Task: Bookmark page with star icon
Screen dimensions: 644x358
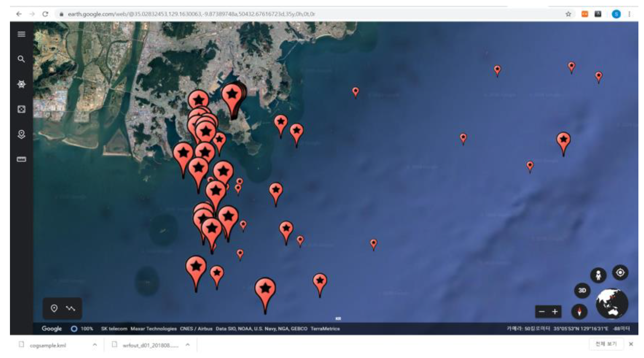Action: [568, 14]
